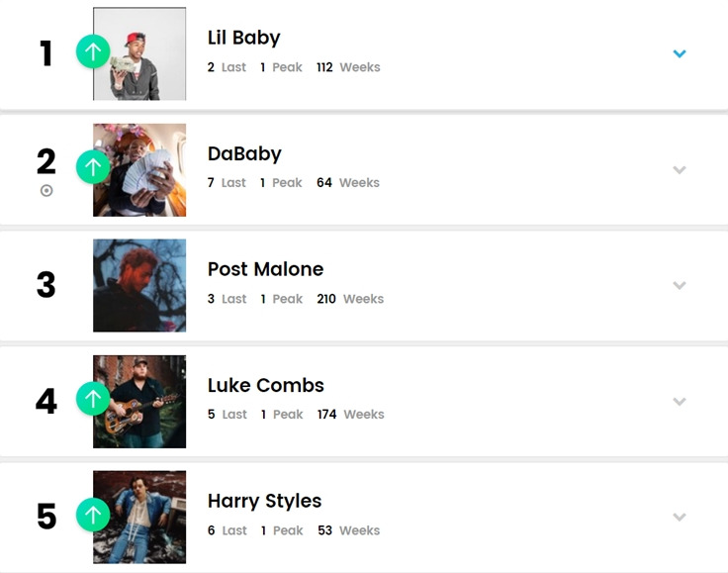728x573 pixels.
Task: Click DaBaby's green rising arrow icon
Action: pyautogui.click(x=93, y=166)
